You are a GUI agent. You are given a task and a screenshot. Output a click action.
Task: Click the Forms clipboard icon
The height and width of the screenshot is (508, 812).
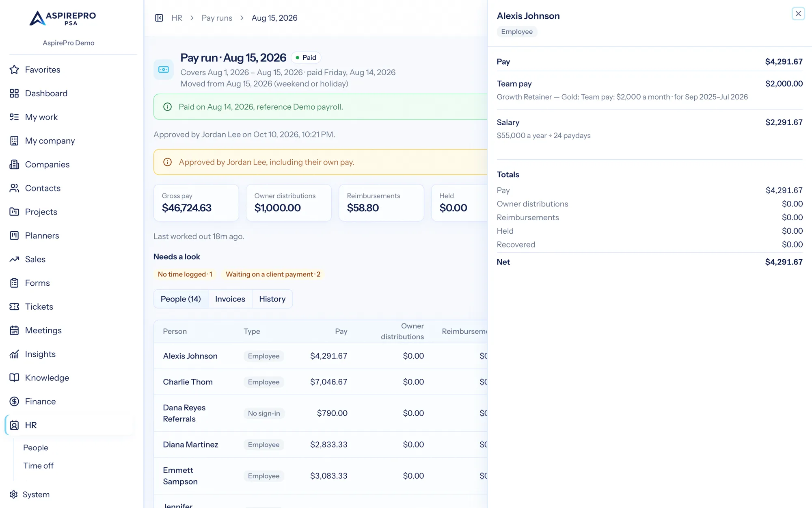pos(14,283)
